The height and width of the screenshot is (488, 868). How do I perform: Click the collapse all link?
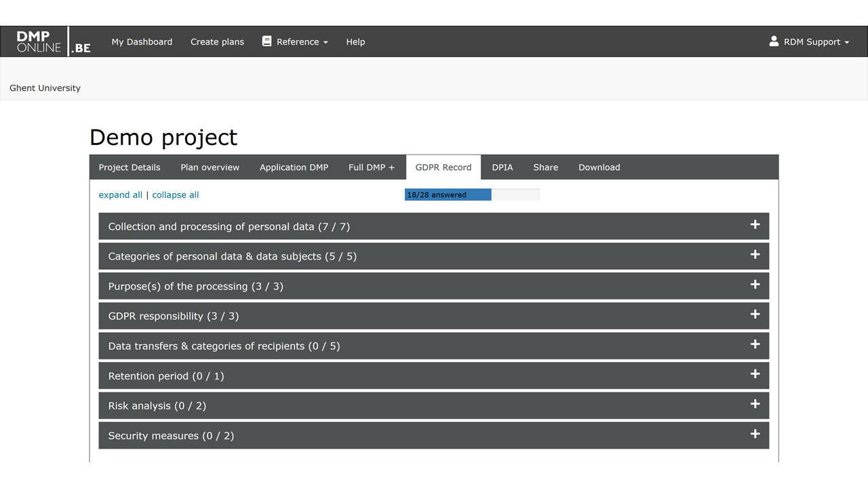pyautogui.click(x=176, y=195)
